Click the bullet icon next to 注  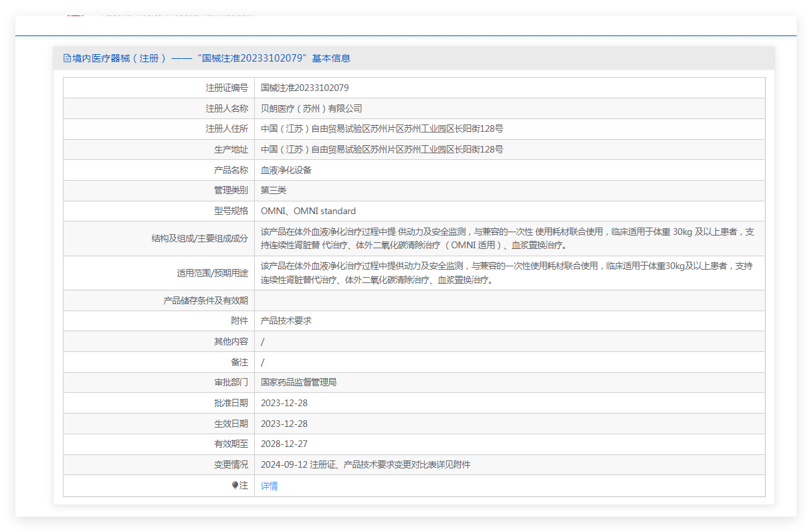pos(235,486)
